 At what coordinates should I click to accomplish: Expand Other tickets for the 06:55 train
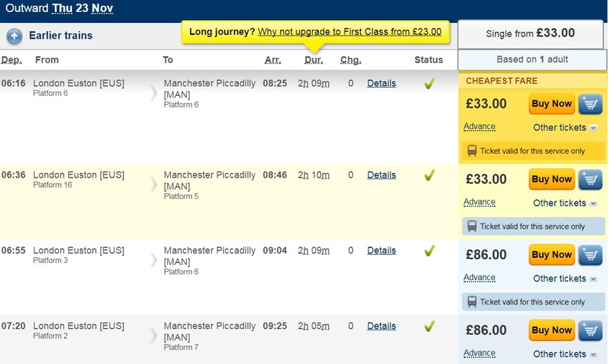click(x=564, y=279)
